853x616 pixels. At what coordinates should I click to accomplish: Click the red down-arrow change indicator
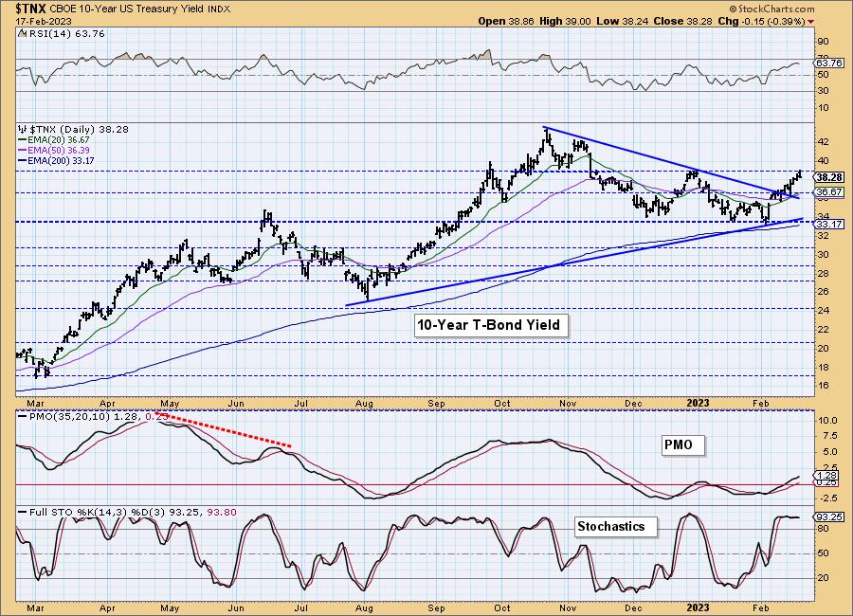coord(811,21)
